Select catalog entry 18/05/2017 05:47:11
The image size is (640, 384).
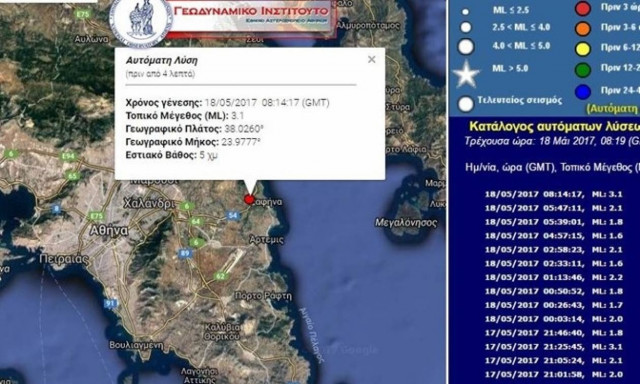point(553,208)
